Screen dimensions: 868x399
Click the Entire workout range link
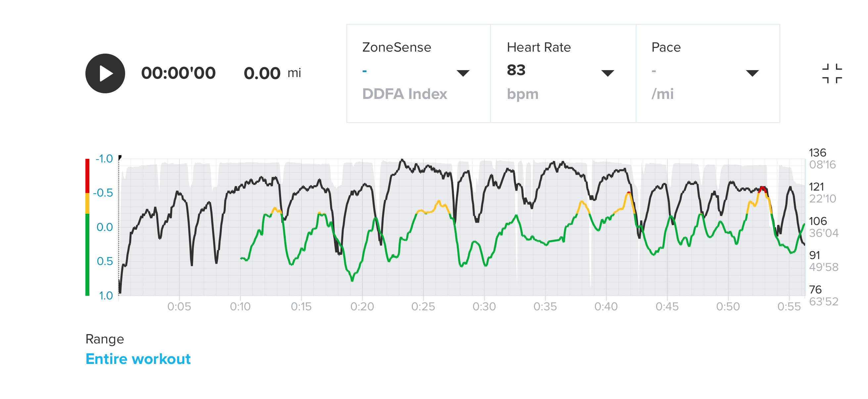click(138, 359)
